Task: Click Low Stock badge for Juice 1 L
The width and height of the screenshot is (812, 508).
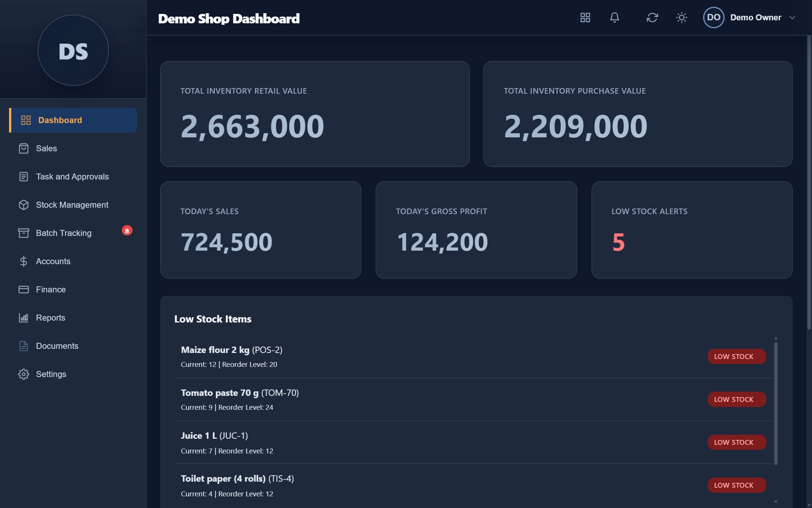Action: click(x=737, y=442)
